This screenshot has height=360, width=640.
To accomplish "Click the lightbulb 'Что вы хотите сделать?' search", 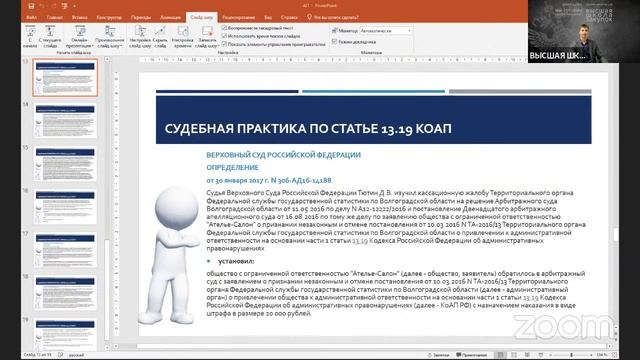I will 333,17.
